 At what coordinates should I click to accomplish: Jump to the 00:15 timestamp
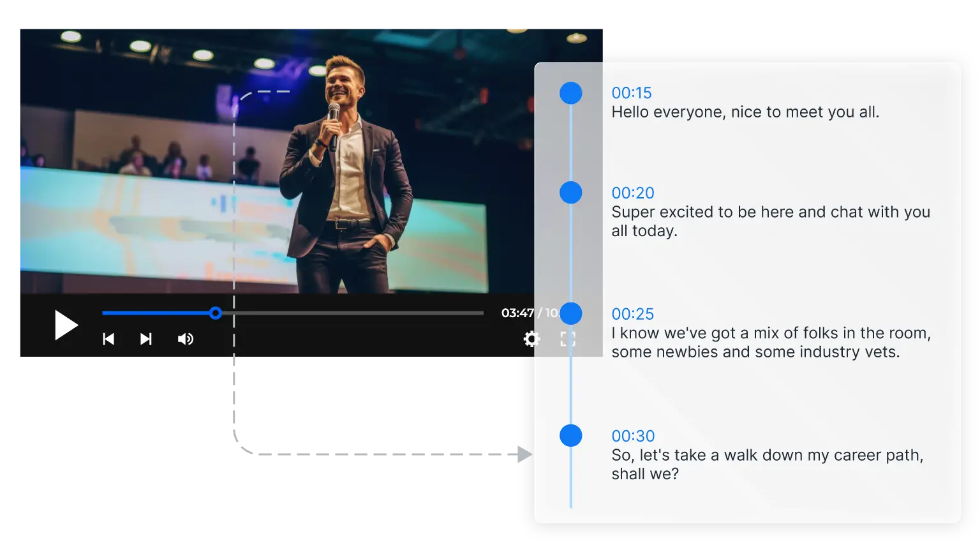[x=632, y=93]
